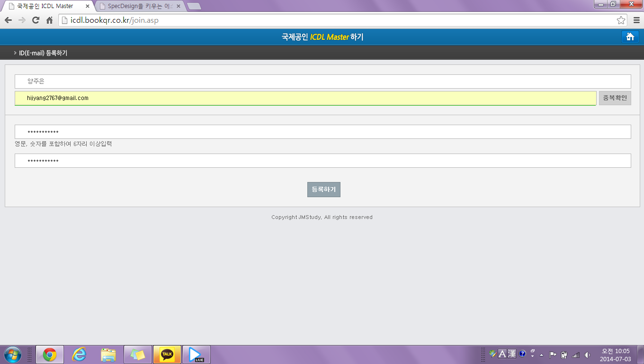The width and height of the screenshot is (644, 364).
Task: Close the 국제공인 ICDL Master tab
Action: (88, 6)
